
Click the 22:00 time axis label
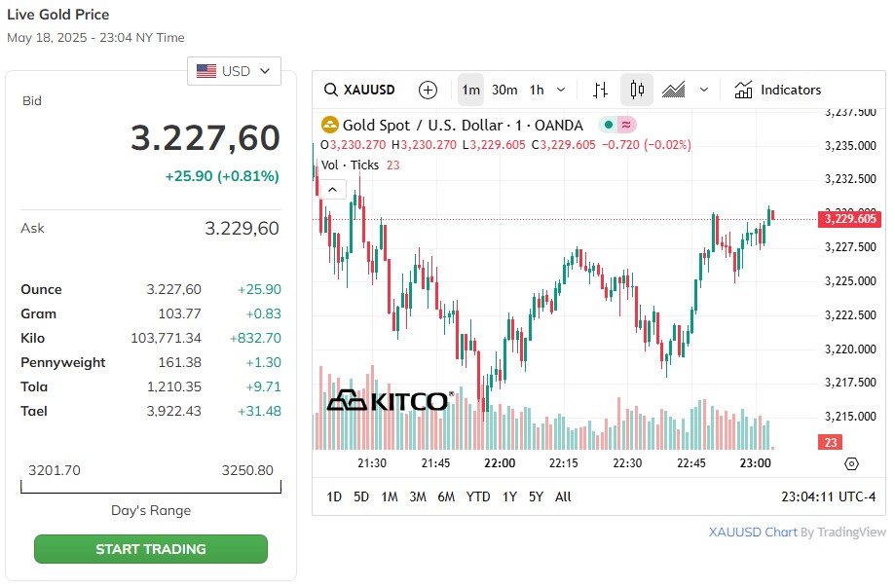[500, 463]
